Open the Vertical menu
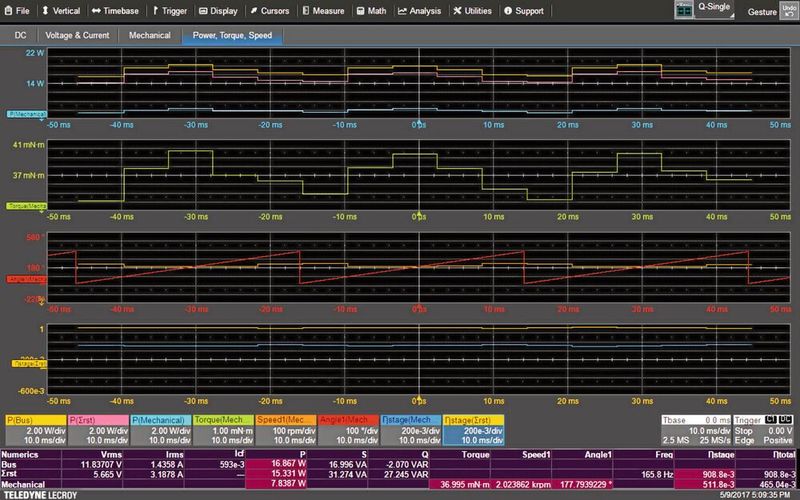 tap(59, 11)
